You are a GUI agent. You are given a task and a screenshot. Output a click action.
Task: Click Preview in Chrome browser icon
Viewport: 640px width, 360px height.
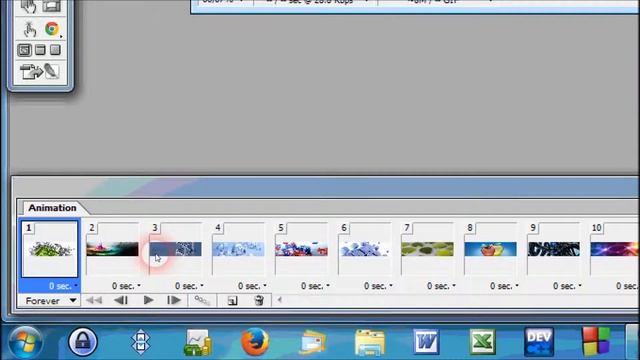pyautogui.click(x=52, y=29)
